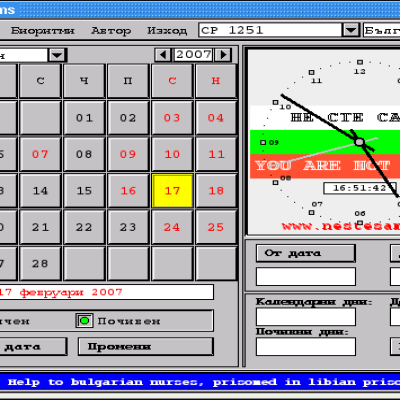Select day 15 in the calendar
The image size is (400, 400).
tap(84, 191)
